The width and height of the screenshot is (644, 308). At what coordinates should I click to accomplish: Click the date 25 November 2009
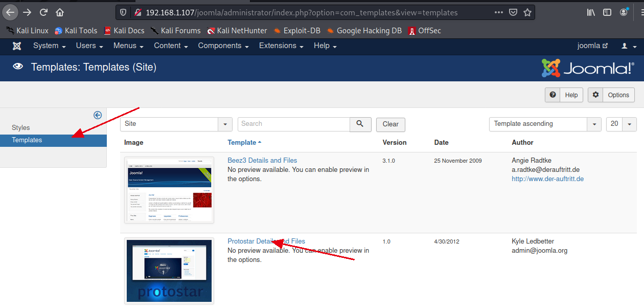point(458,161)
